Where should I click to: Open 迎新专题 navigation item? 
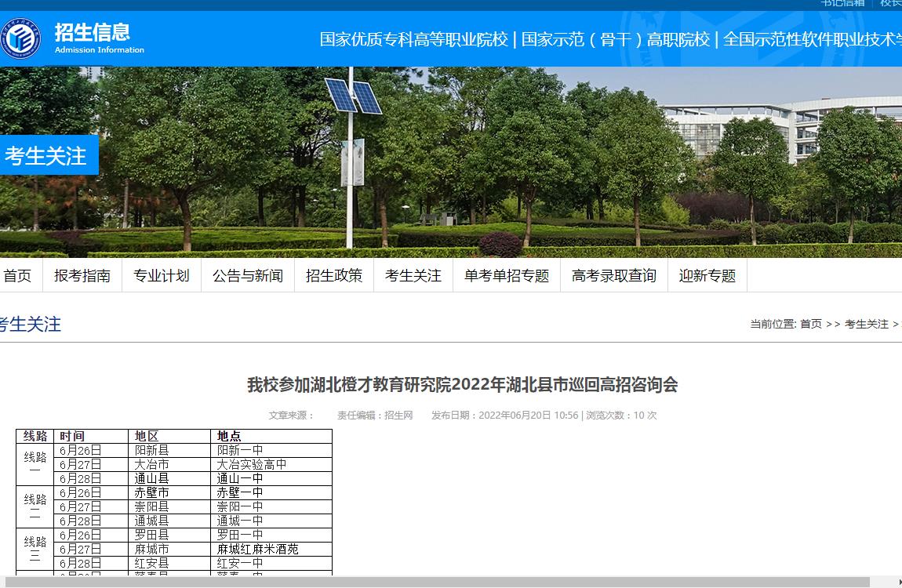click(x=707, y=275)
